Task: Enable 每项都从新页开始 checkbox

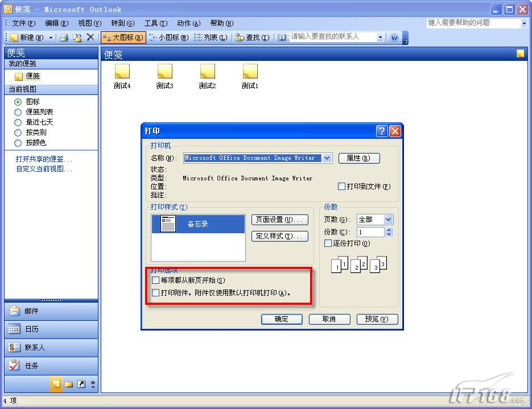Action: [156, 280]
